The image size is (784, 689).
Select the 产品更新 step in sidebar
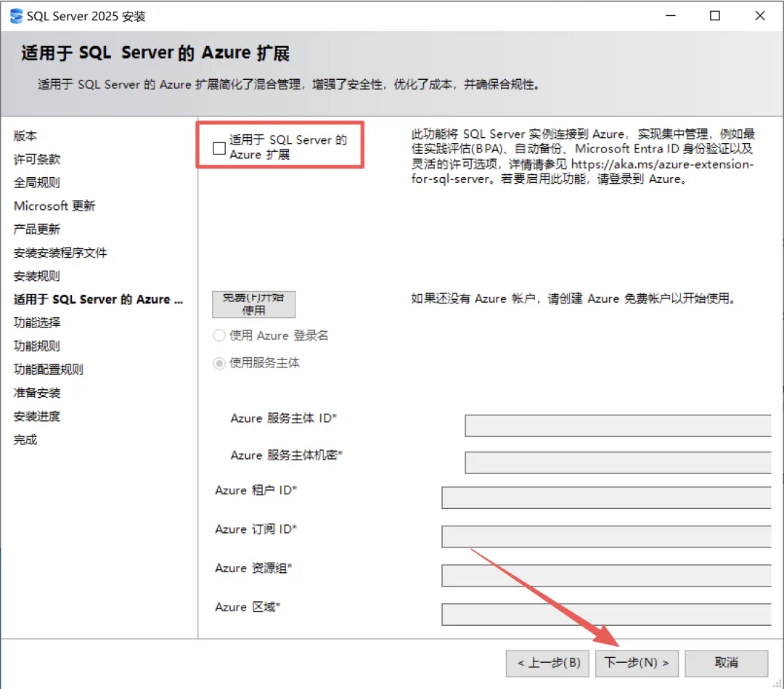coord(36,229)
